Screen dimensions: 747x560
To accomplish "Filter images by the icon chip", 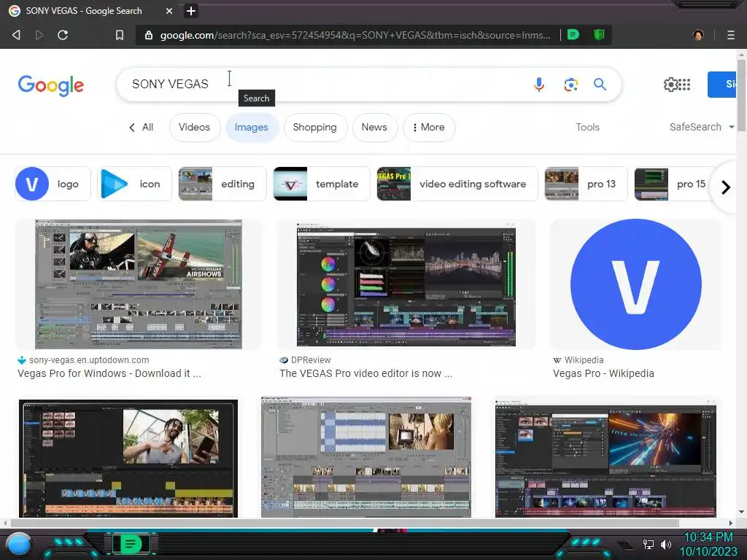I will point(134,184).
